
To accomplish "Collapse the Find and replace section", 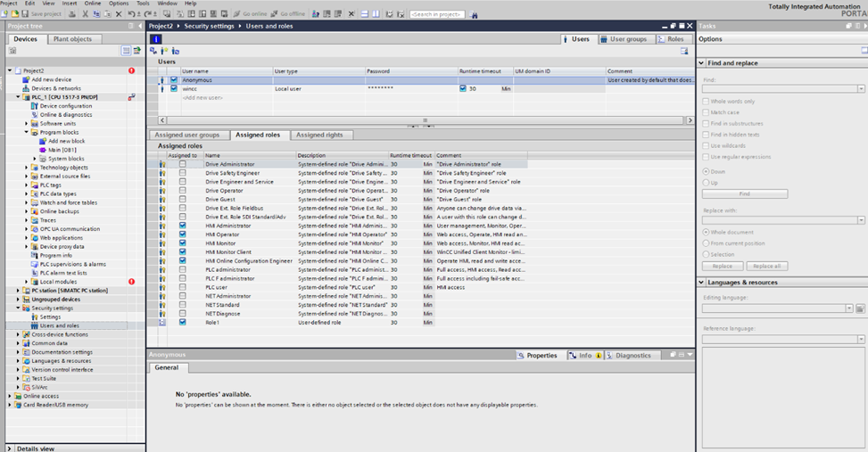I will 701,63.
